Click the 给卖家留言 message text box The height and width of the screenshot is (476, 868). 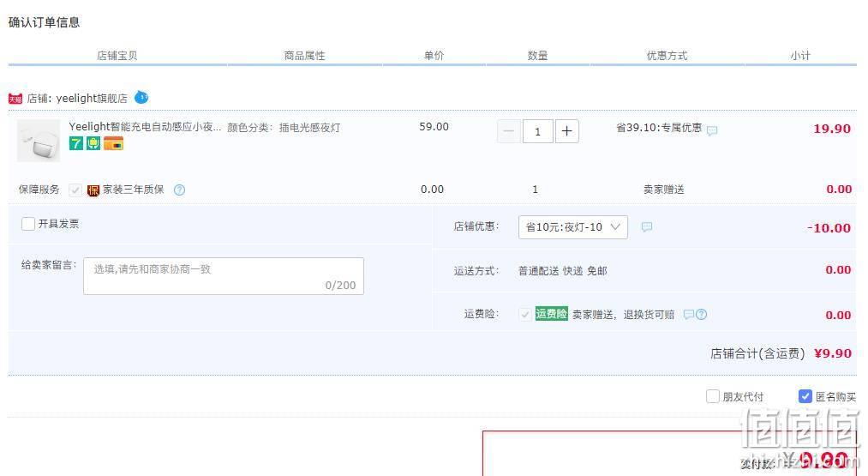coord(224,276)
